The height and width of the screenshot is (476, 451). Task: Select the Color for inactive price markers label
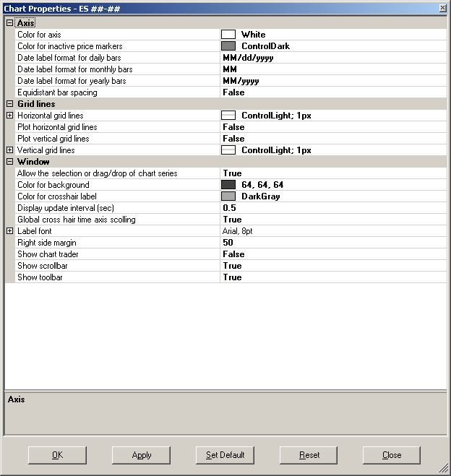[x=70, y=46]
